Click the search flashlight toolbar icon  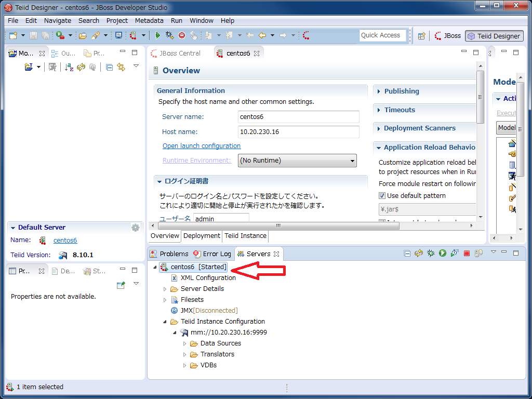point(96,35)
